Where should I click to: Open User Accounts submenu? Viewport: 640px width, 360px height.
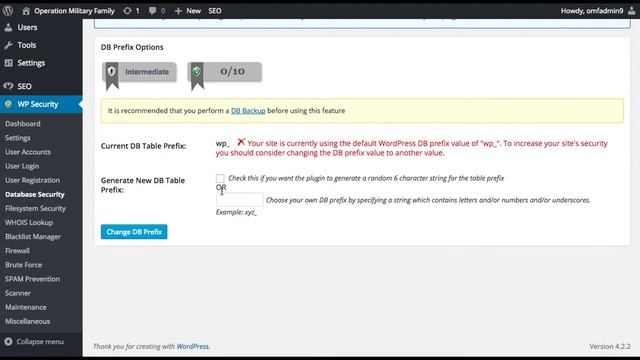pyautogui.click(x=28, y=152)
